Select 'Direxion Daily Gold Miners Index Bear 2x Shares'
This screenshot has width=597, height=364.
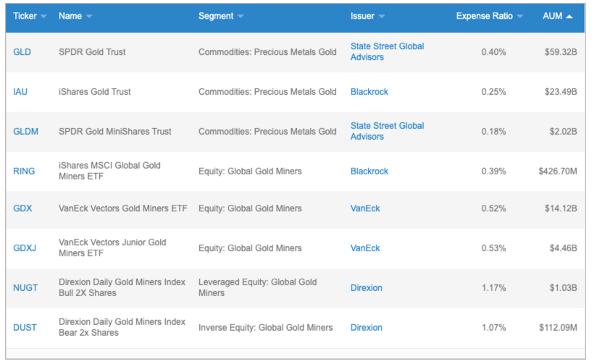[x=122, y=327]
